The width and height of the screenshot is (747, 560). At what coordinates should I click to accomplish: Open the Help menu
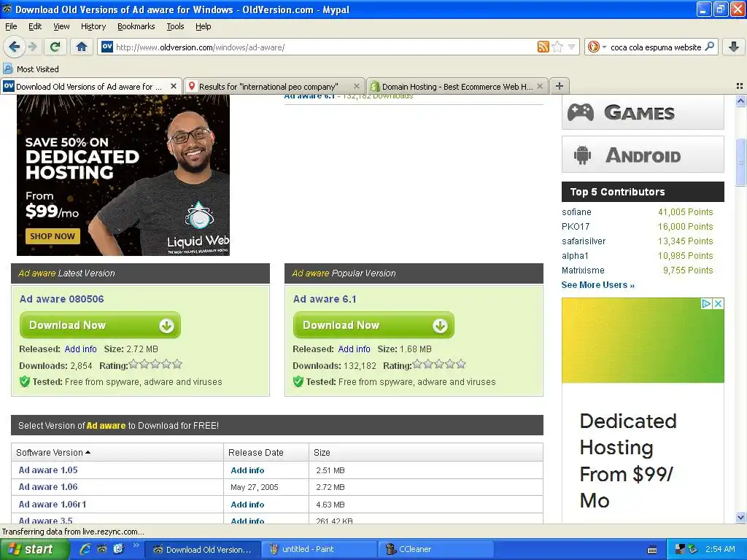[x=203, y=26]
